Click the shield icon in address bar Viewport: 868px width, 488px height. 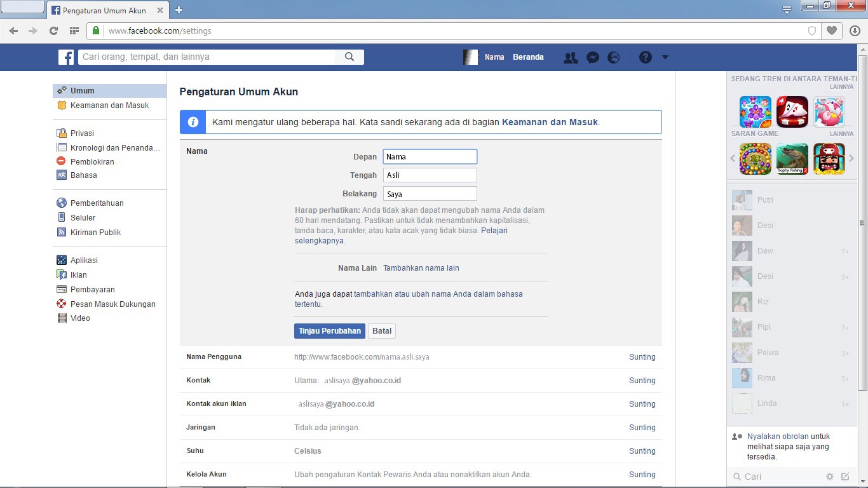(x=812, y=30)
